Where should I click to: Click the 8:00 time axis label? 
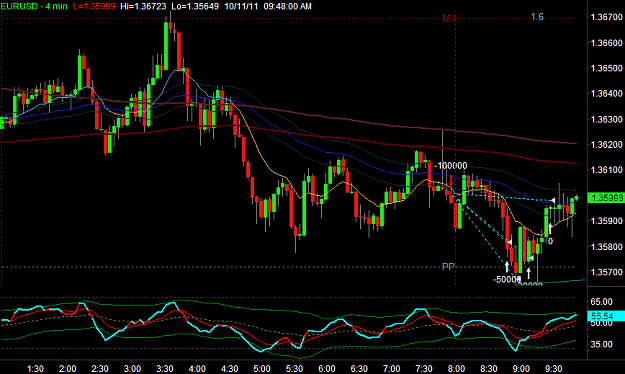point(456,368)
